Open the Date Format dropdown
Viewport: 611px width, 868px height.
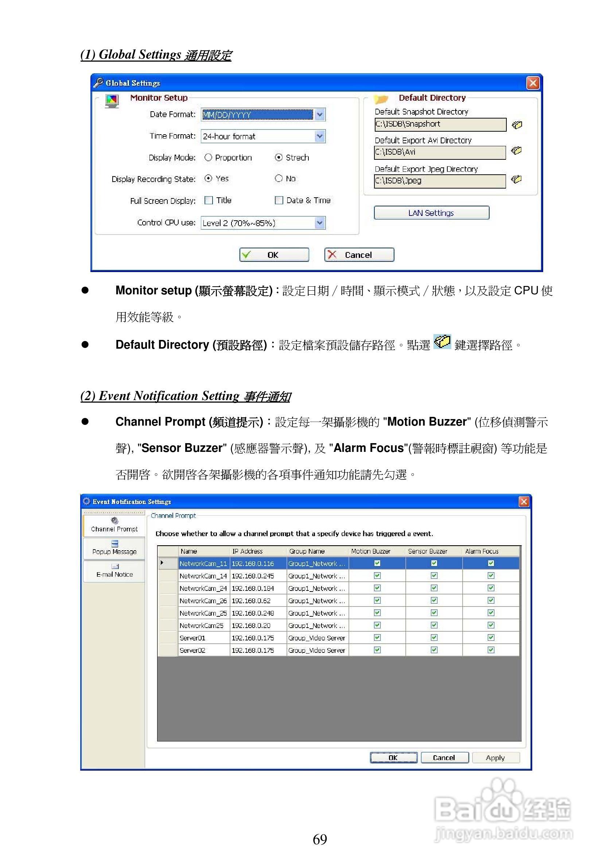(x=320, y=115)
